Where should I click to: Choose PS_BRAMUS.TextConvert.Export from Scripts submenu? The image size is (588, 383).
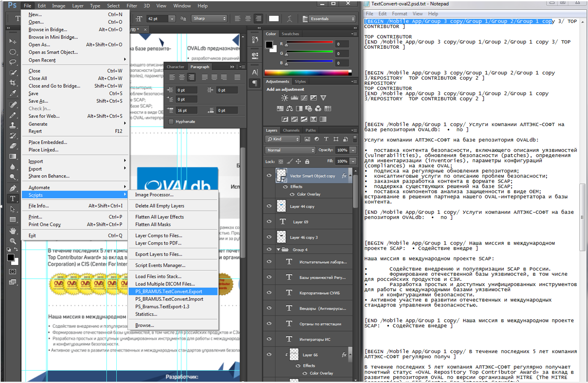173,292
